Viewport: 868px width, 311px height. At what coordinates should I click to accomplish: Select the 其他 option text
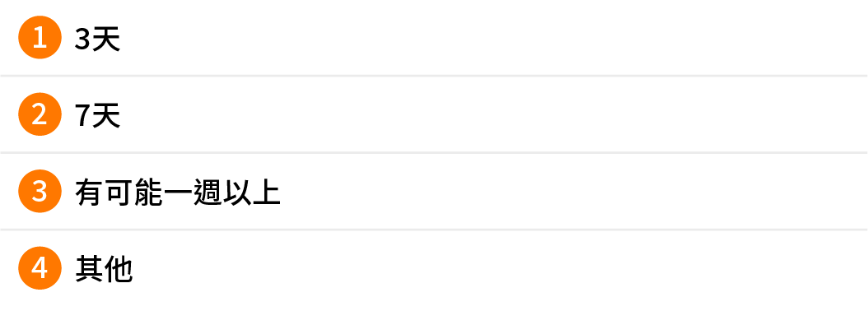click(x=104, y=270)
